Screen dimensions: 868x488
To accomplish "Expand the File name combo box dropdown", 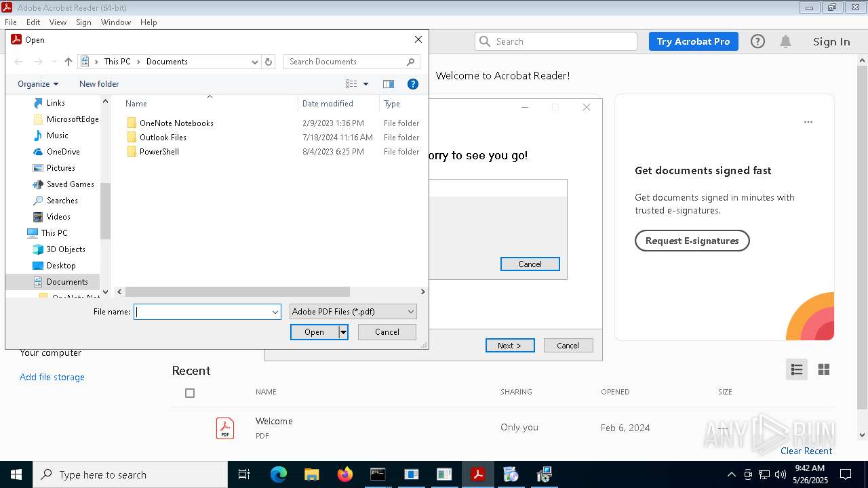I will coord(275,312).
